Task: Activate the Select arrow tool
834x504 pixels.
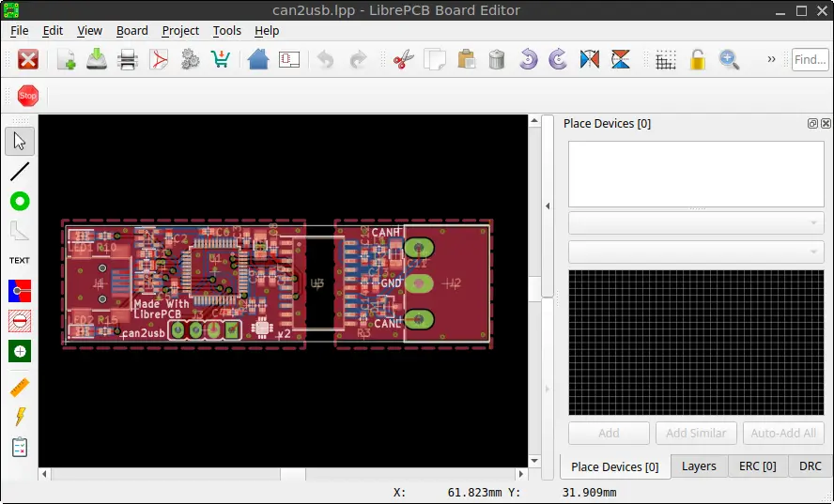Action: [x=20, y=142]
